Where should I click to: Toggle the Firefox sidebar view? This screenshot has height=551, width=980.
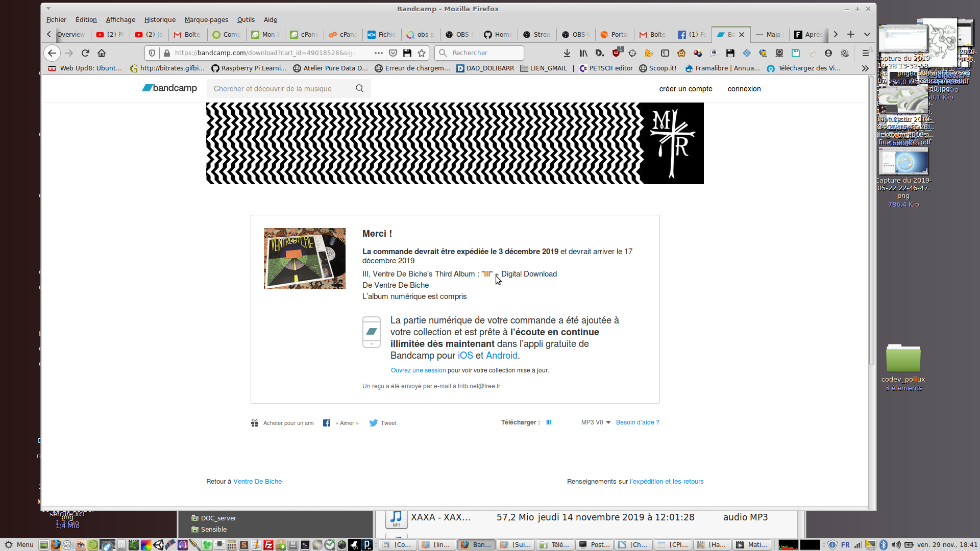(665, 53)
